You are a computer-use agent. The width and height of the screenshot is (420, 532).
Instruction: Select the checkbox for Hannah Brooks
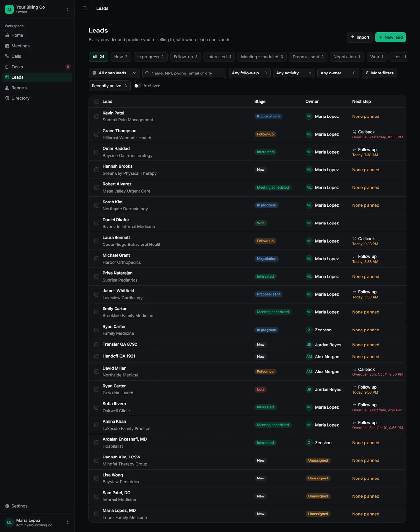[97, 170]
